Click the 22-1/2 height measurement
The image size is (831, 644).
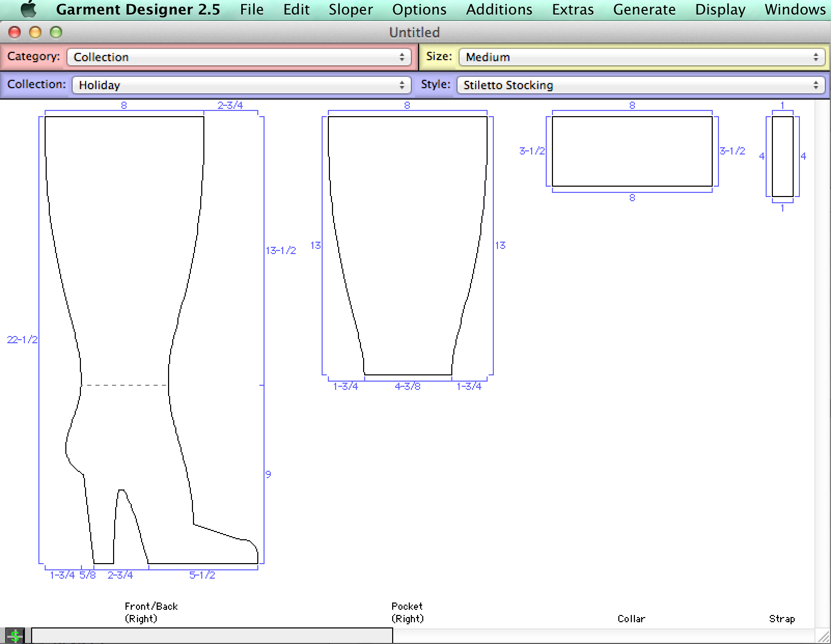[x=22, y=340]
